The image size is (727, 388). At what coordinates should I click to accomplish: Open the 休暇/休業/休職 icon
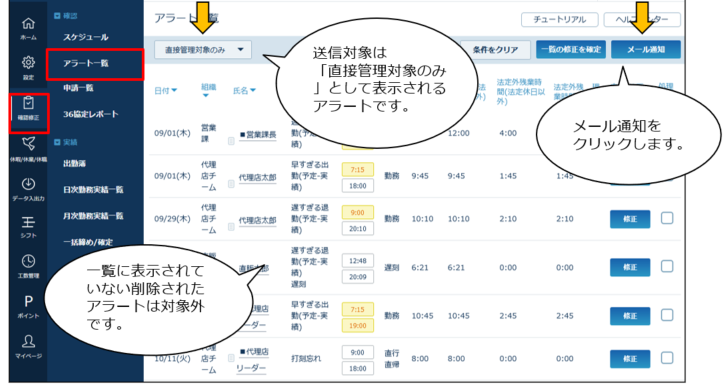(28, 144)
